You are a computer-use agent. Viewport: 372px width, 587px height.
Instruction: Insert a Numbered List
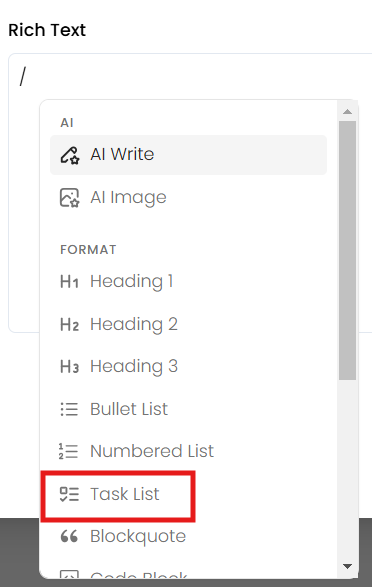point(188,451)
